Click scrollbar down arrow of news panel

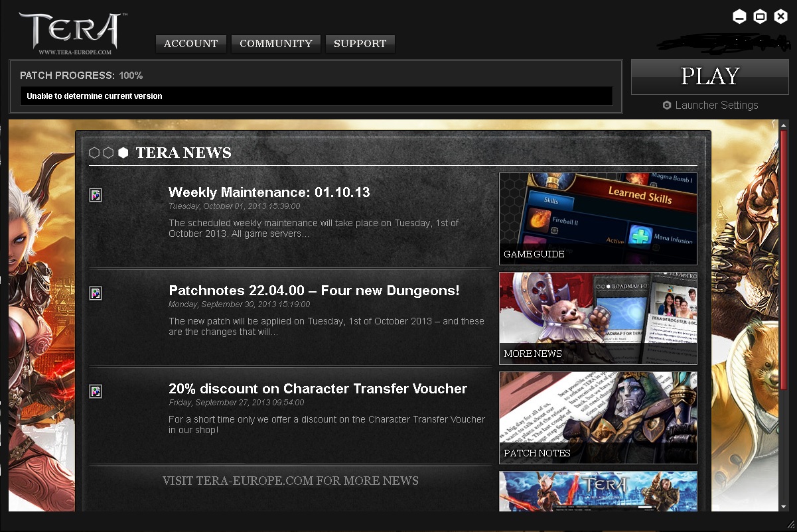(x=784, y=507)
